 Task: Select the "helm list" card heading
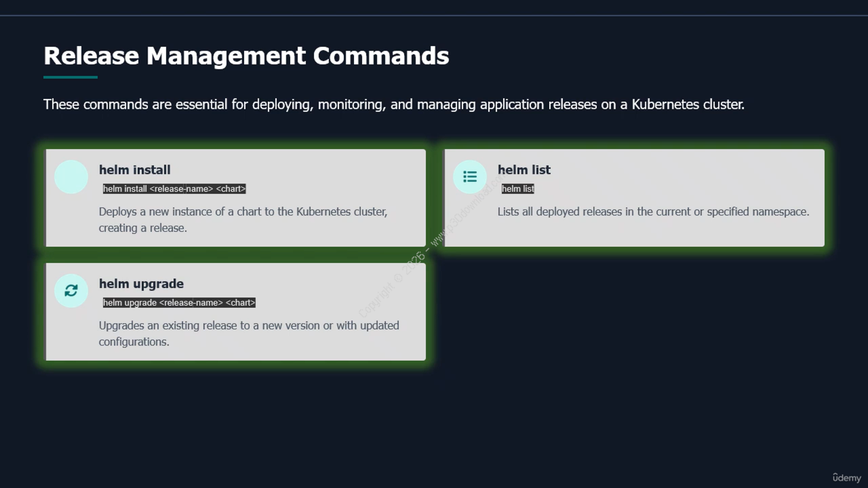524,170
